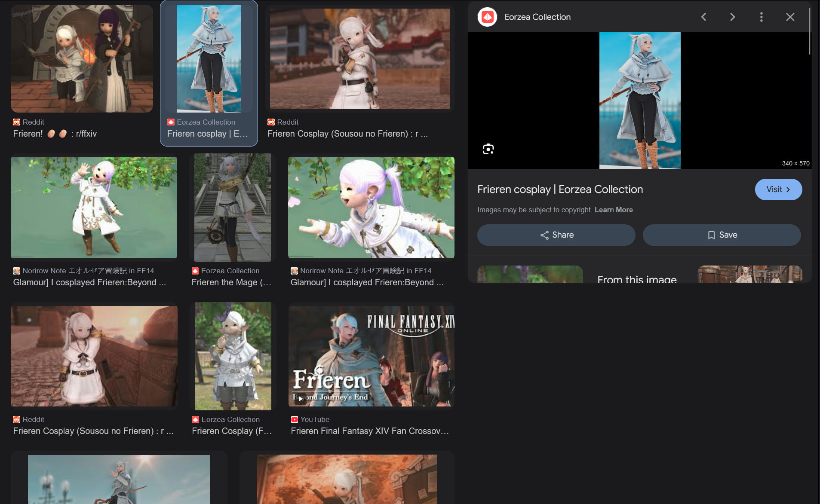Click Reddit favicon beside 'Frieren!' result
Viewport: 820px width, 504px height.
pos(16,122)
